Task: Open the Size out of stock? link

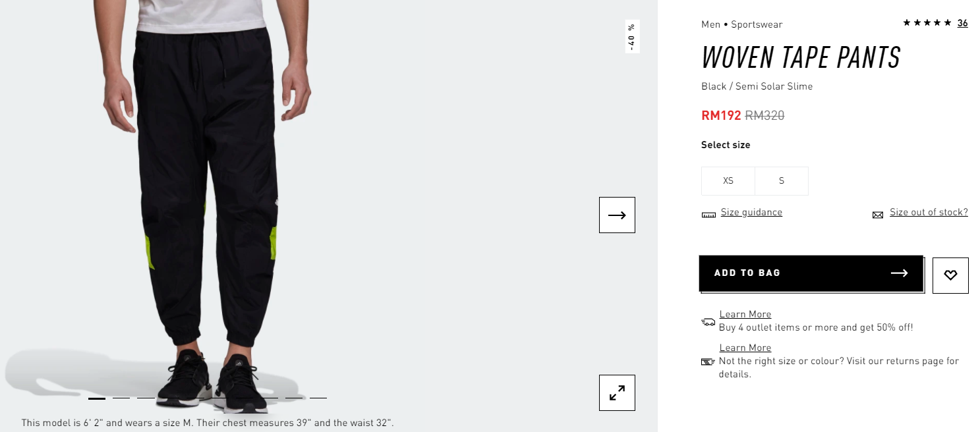Action: 929,212
